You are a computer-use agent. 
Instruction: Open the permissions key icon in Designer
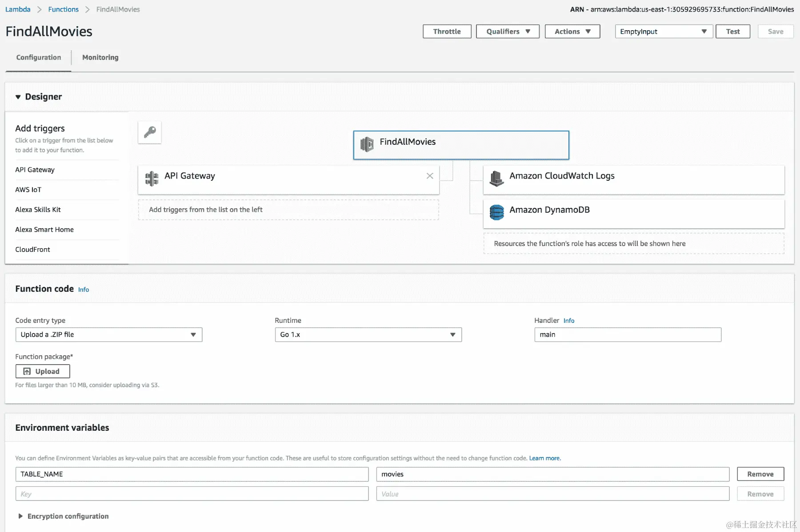[150, 132]
